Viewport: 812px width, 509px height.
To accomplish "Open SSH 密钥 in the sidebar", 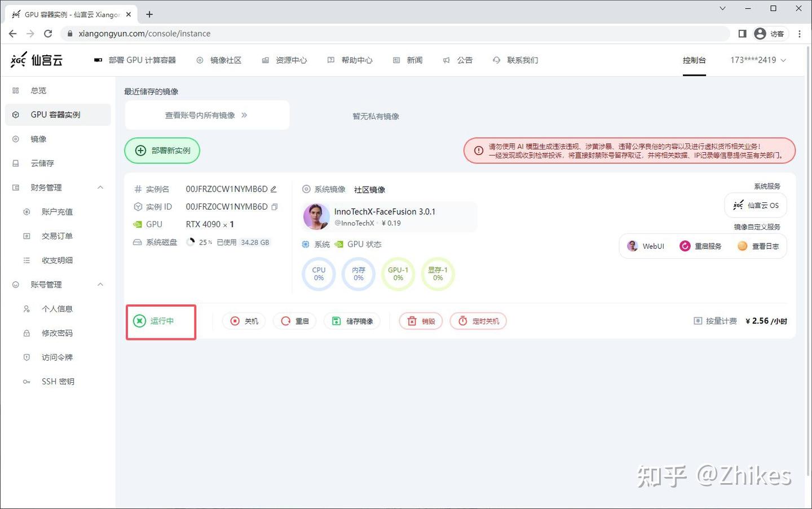I will tap(58, 382).
